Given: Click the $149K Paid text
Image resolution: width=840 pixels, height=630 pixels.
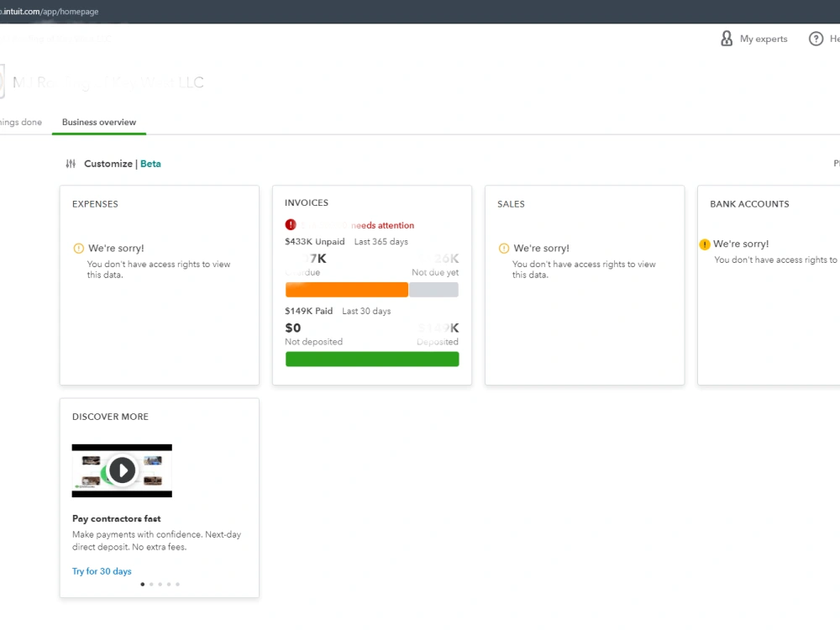Looking at the screenshot, I should pyautogui.click(x=308, y=312).
